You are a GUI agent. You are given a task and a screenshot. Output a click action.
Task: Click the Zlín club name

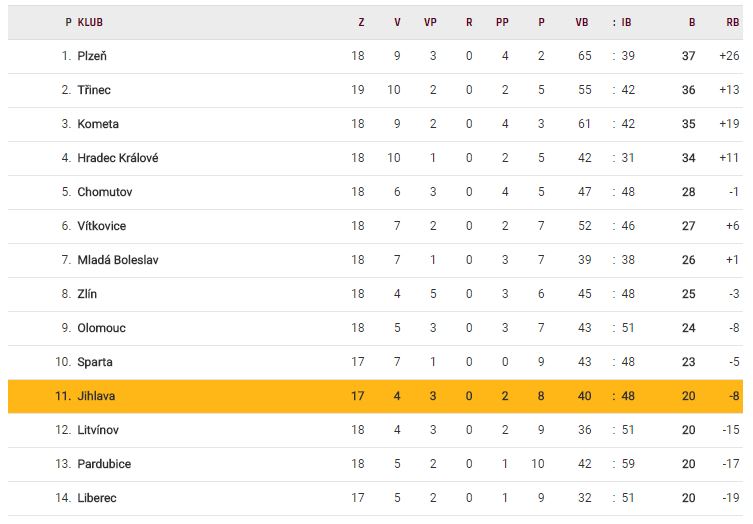click(87, 294)
